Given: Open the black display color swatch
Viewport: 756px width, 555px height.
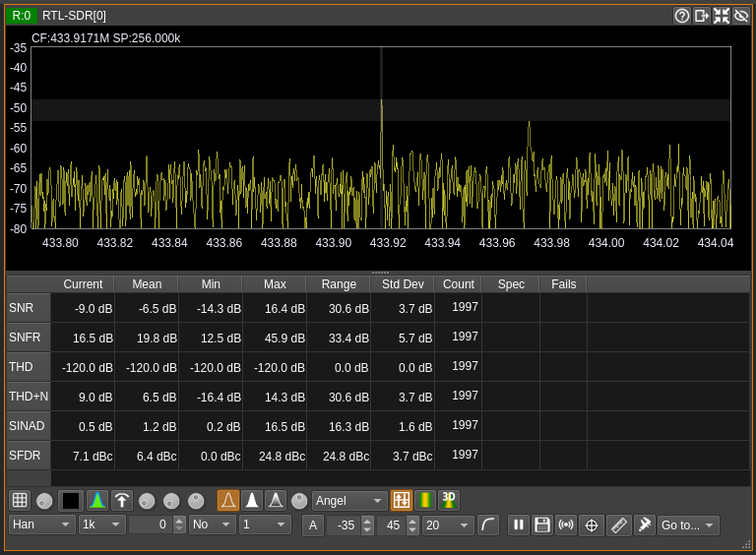Looking at the screenshot, I should (x=71, y=500).
